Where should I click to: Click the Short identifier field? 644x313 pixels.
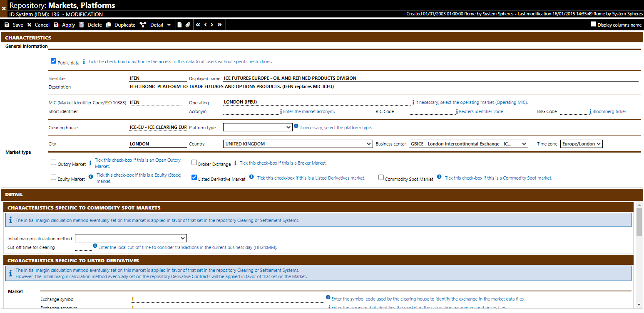tap(158, 111)
